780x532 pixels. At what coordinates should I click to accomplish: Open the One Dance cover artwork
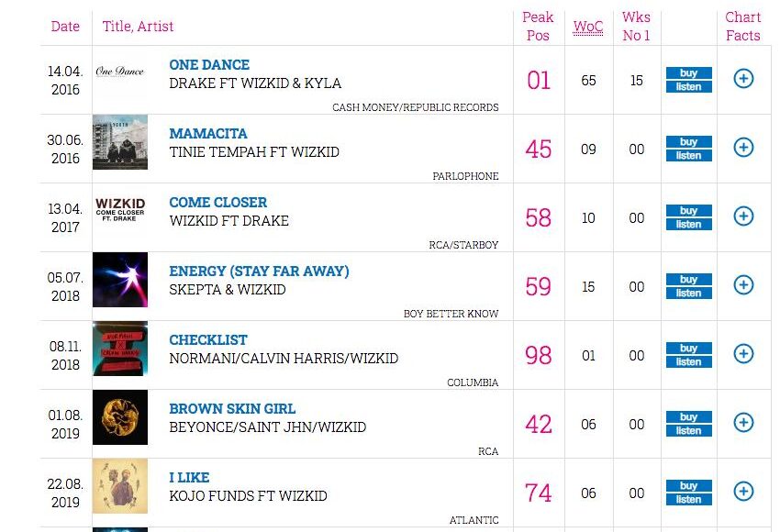pyautogui.click(x=120, y=73)
